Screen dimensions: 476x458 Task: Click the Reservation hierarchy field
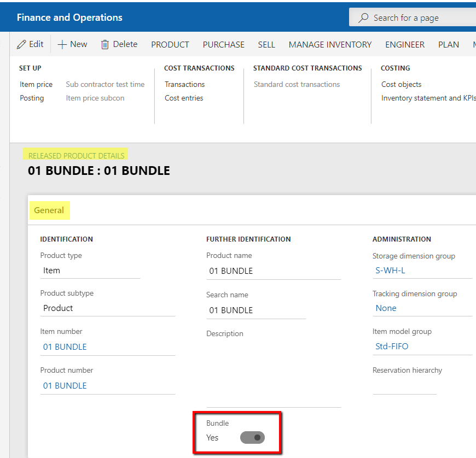tap(404, 386)
